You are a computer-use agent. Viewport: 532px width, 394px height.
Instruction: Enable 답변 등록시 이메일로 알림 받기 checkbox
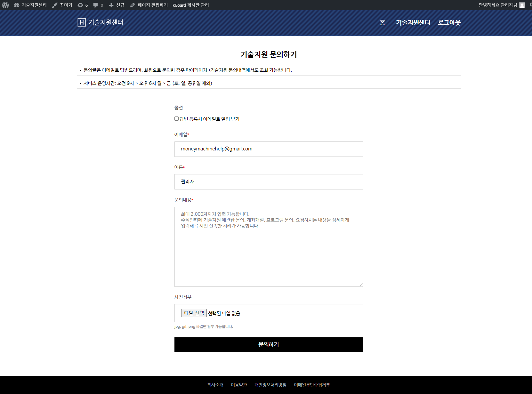(176, 119)
